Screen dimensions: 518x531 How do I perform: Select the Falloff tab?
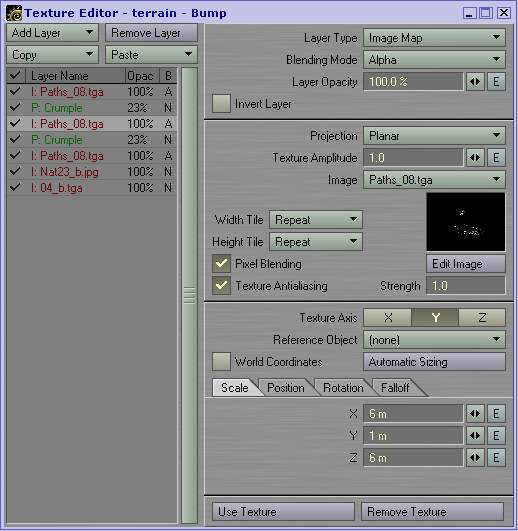click(395, 388)
